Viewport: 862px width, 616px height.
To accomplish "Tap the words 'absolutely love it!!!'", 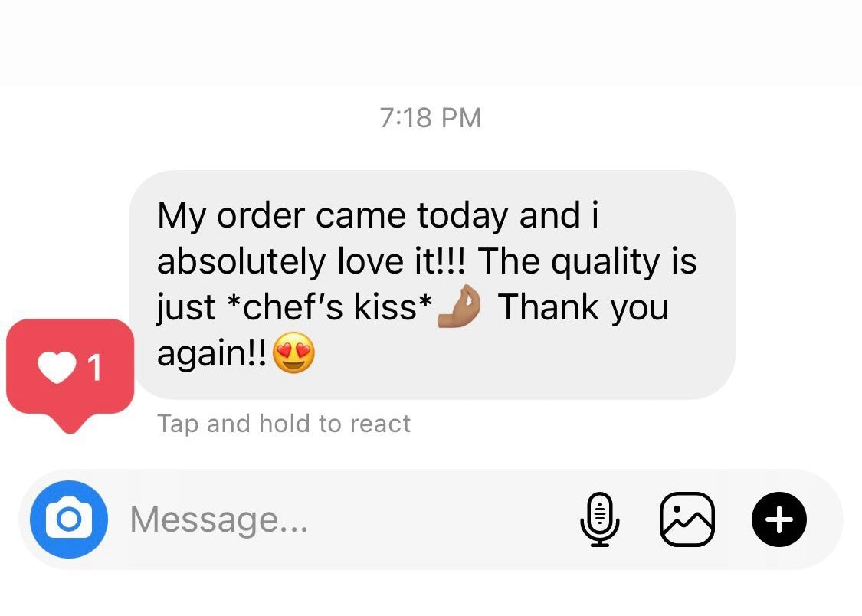I will 312,261.
